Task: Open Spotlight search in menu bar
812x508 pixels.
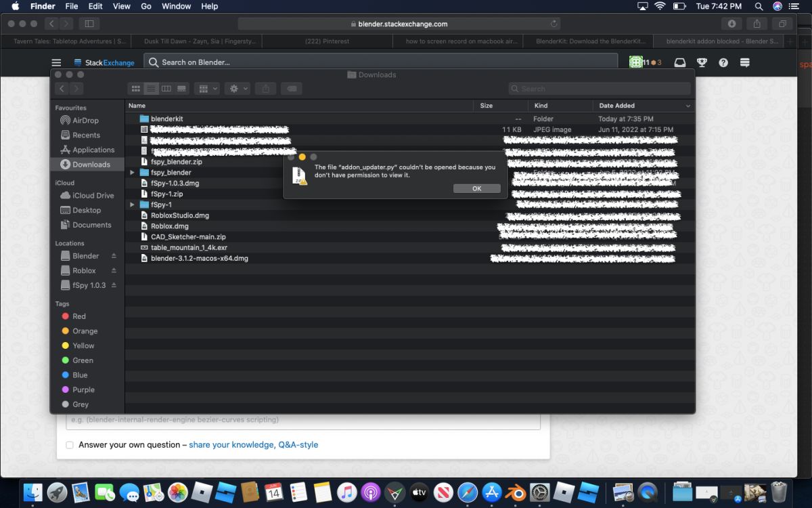Action: [759, 6]
